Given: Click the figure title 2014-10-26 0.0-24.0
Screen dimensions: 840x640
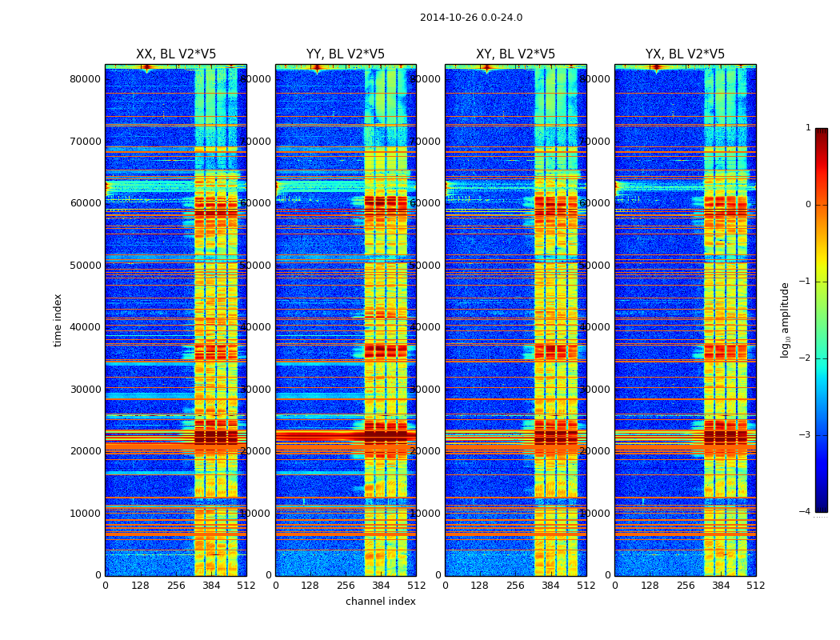Looking at the screenshot, I should (471, 18).
